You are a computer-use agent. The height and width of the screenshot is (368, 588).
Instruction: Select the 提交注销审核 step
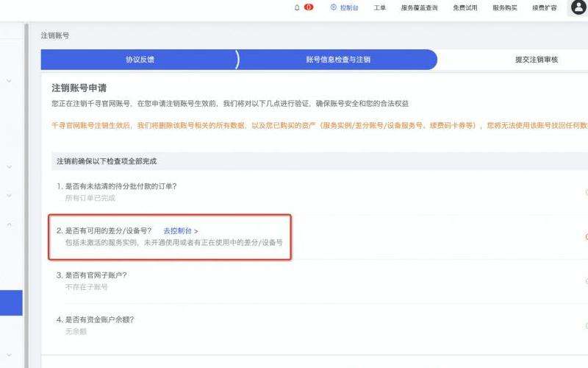point(536,60)
